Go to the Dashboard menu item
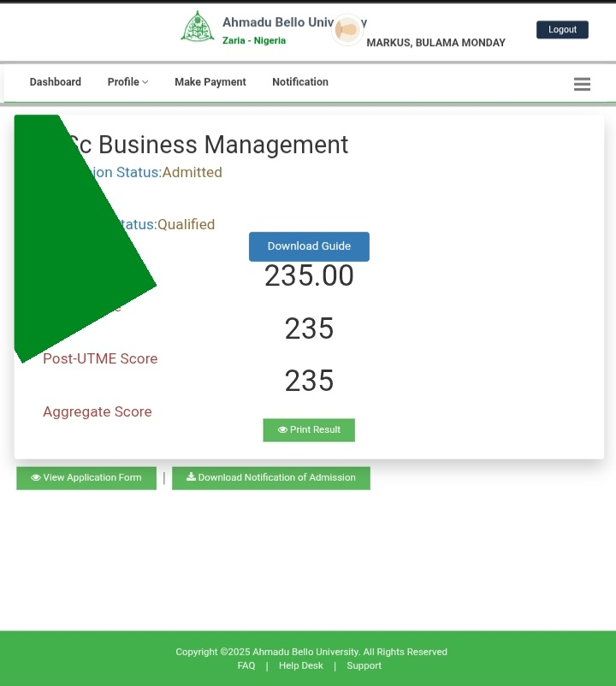 click(56, 82)
